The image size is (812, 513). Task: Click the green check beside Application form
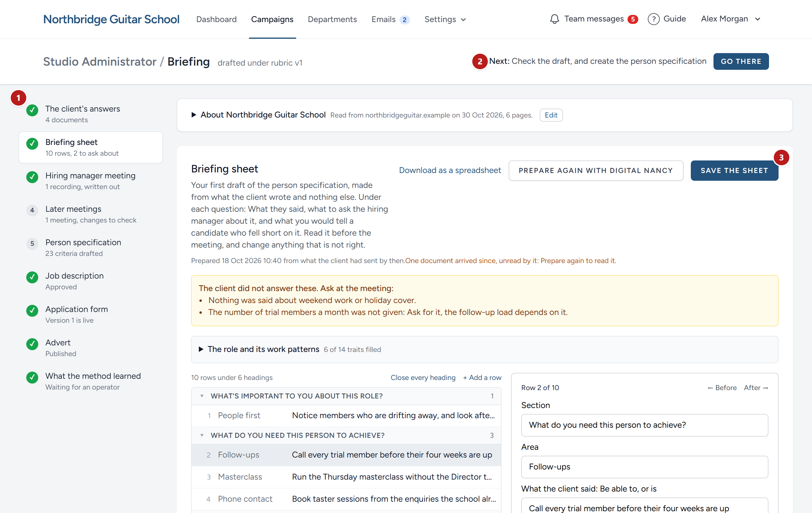(32, 310)
